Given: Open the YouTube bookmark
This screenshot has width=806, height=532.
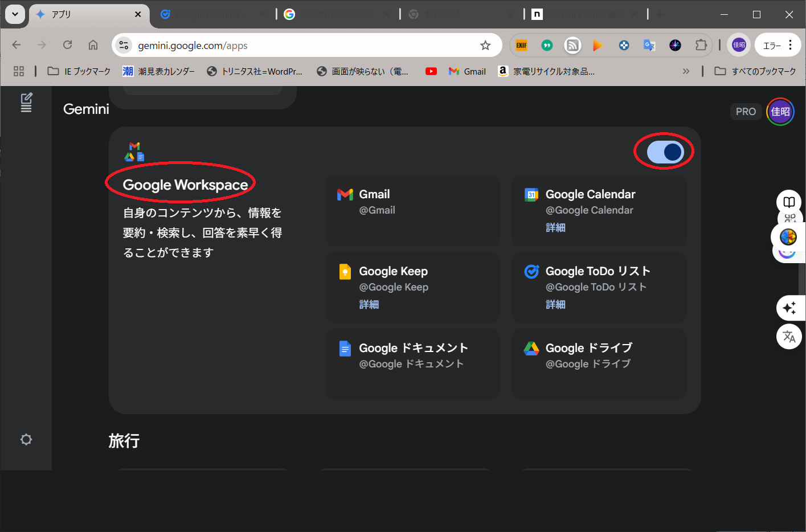Looking at the screenshot, I should pyautogui.click(x=431, y=71).
